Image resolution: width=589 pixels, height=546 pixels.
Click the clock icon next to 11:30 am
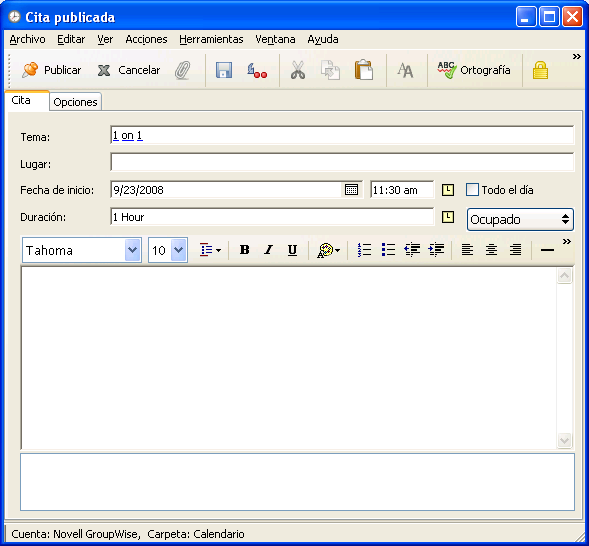click(x=447, y=190)
